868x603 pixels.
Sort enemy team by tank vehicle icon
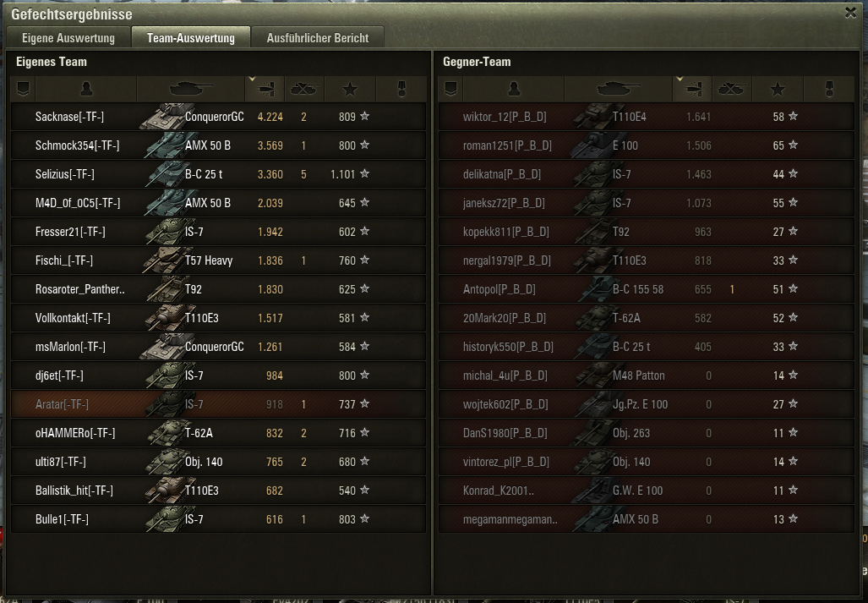(x=619, y=89)
